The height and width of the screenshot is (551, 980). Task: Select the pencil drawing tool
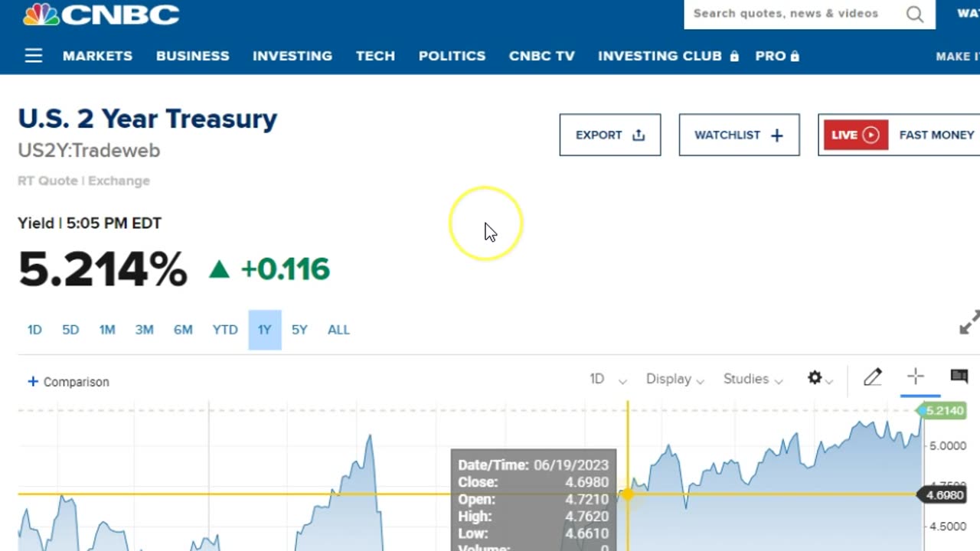click(873, 377)
